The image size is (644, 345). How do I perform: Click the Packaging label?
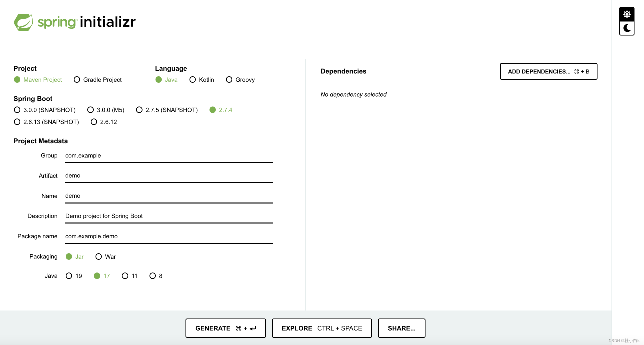point(43,256)
